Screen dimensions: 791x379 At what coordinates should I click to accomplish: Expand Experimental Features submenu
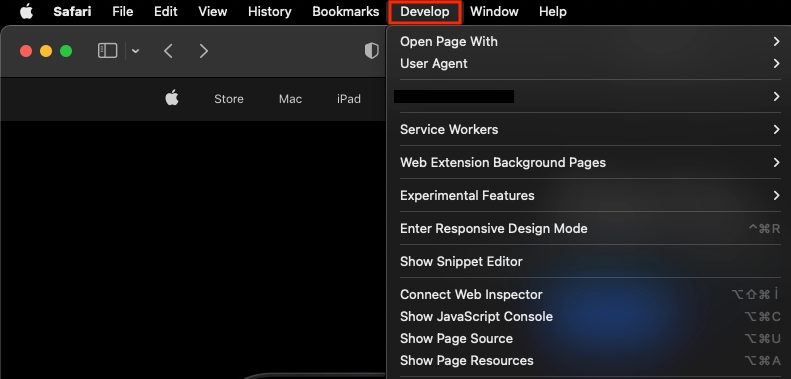(590, 195)
